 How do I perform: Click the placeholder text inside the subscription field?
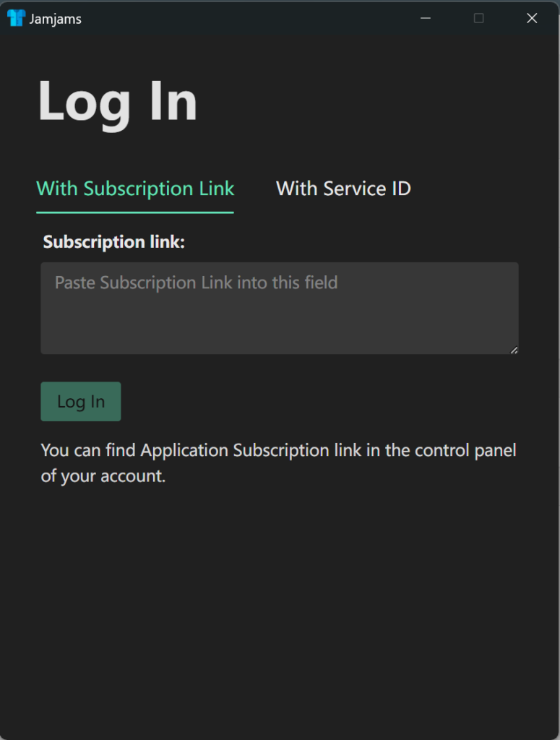[x=196, y=283]
